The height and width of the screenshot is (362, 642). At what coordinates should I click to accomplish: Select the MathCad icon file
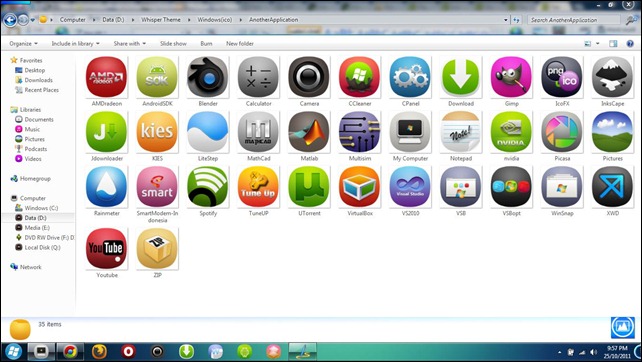(x=258, y=132)
